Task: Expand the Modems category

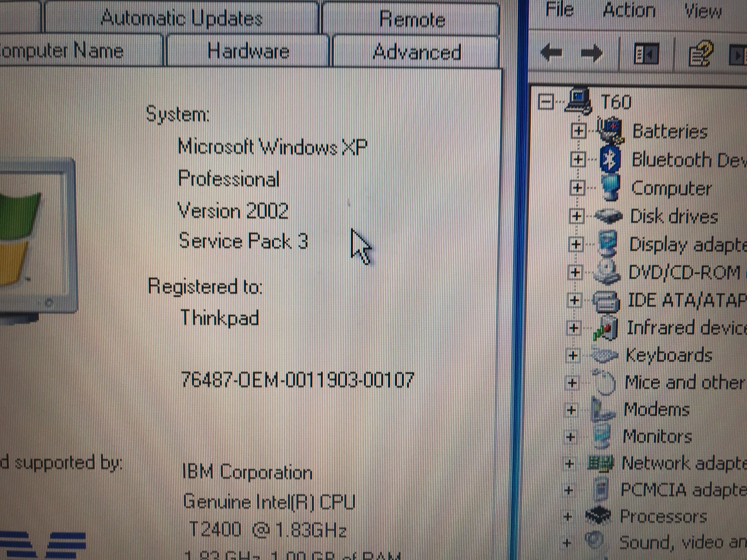Action: [571, 410]
